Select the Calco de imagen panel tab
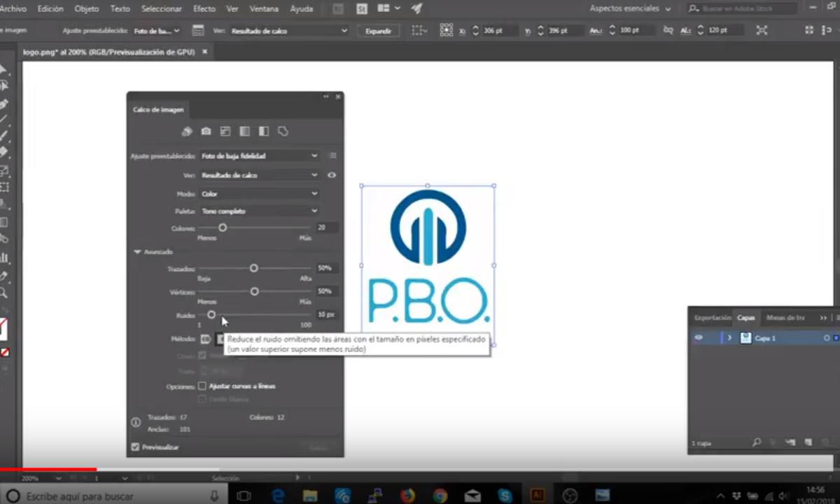840x504 pixels. 158,109
